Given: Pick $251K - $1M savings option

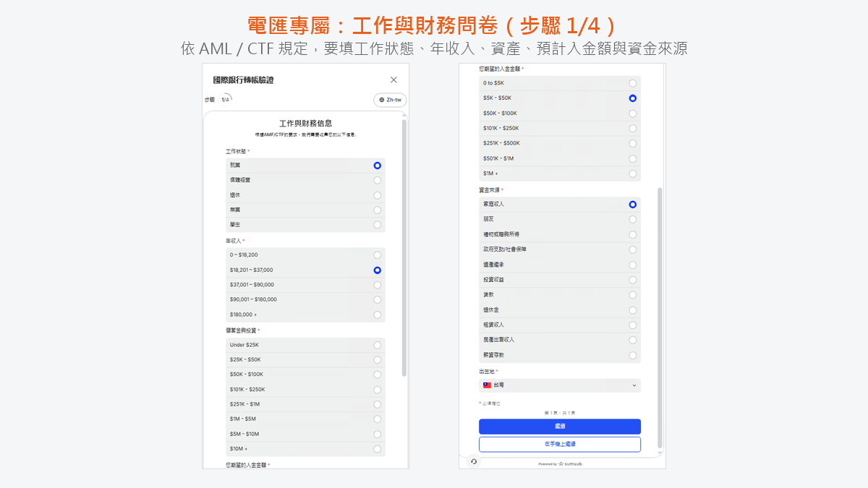Looking at the screenshot, I should point(305,404).
